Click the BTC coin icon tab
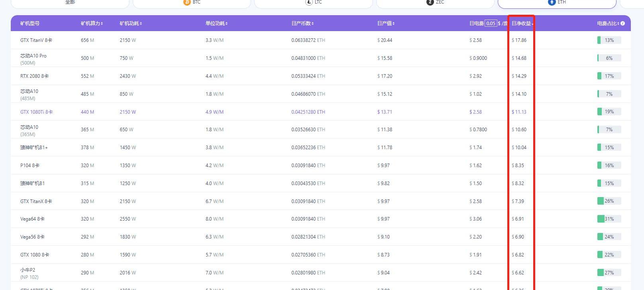Screen dimensions: 644x290 click(187, 2)
